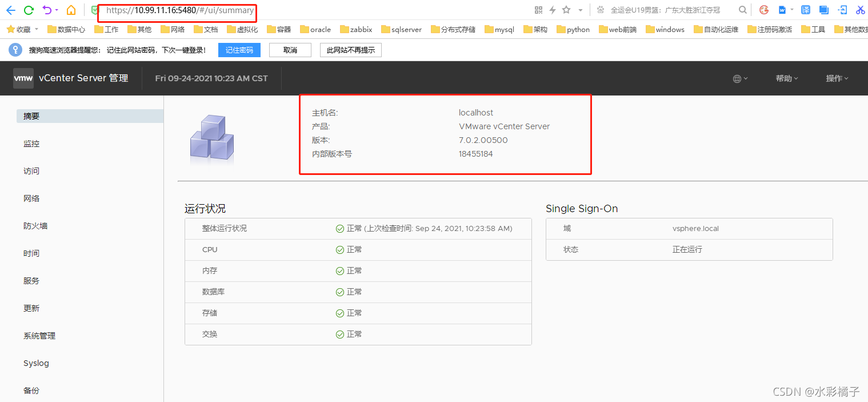Image resolution: width=868 pixels, height=402 pixels.
Task: Click the build number 18455184
Action: coord(475,154)
